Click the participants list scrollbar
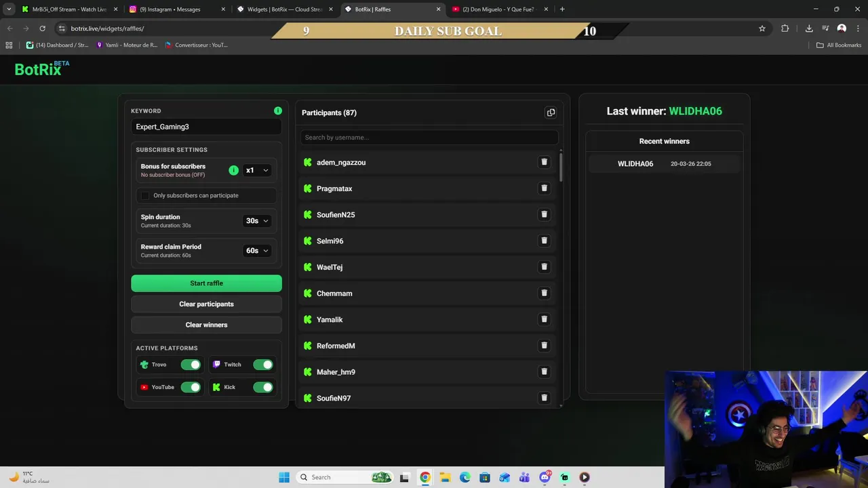The image size is (868, 488). tap(561, 167)
